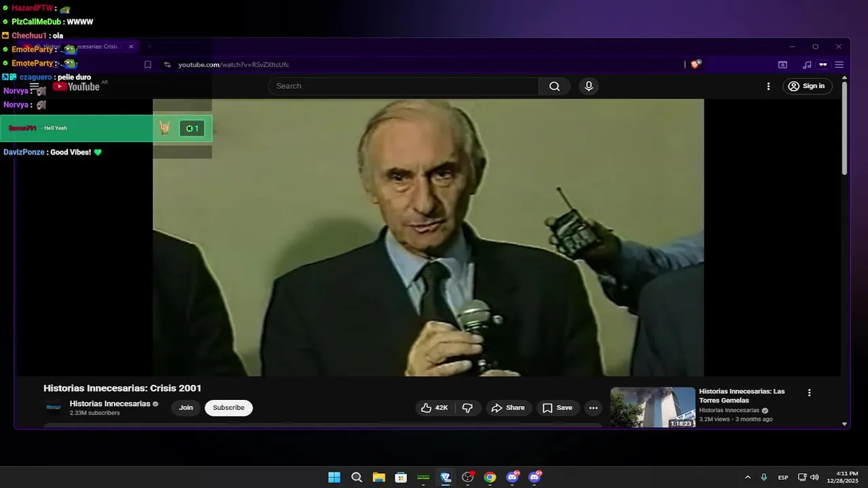Open Las Torres Gemelas video thumbnail
This screenshot has height=488, width=868.
pos(652,407)
